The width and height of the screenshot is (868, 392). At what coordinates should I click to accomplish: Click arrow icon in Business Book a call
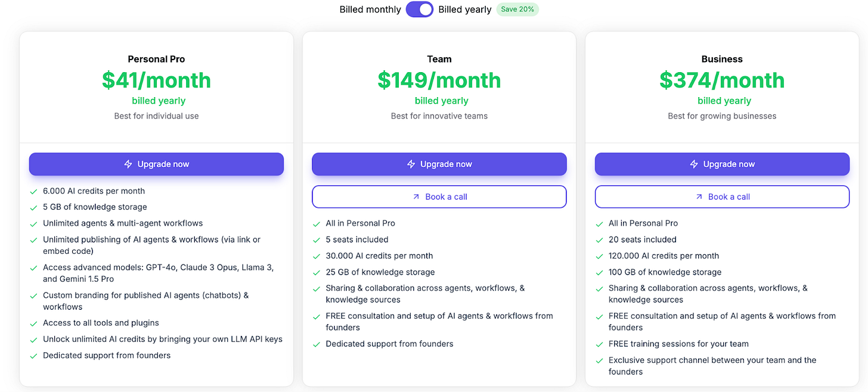tap(699, 197)
